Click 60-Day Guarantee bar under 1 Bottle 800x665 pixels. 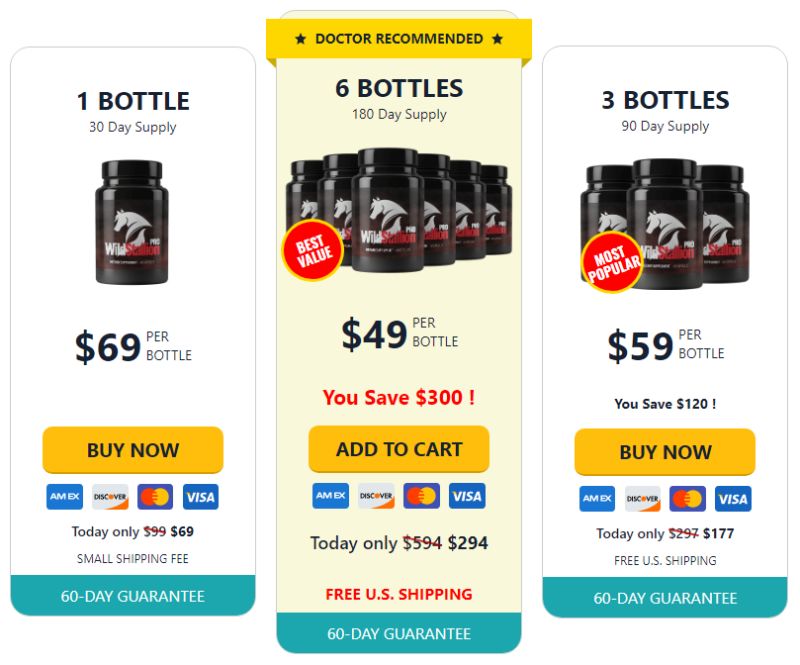[x=133, y=596]
